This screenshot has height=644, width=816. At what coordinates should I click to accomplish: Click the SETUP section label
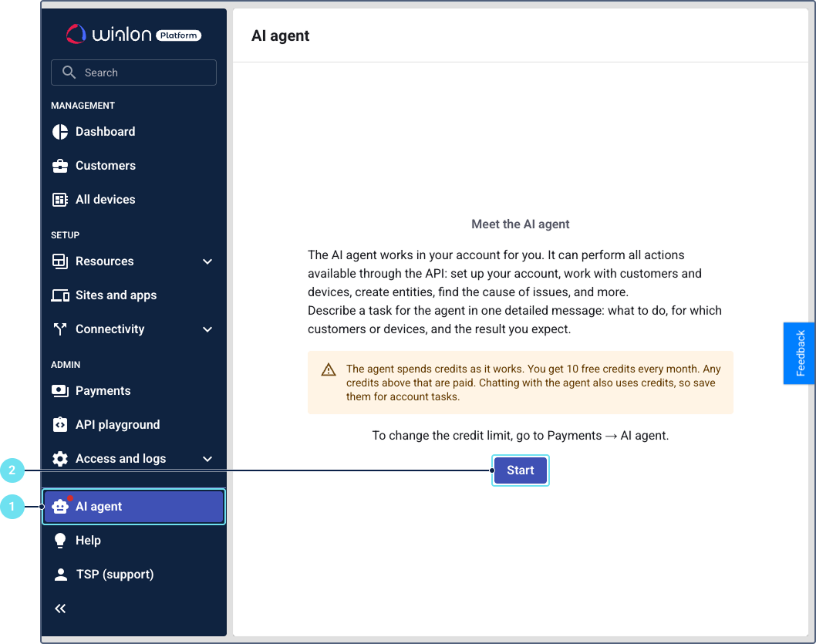pyautogui.click(x=65, y=235)
